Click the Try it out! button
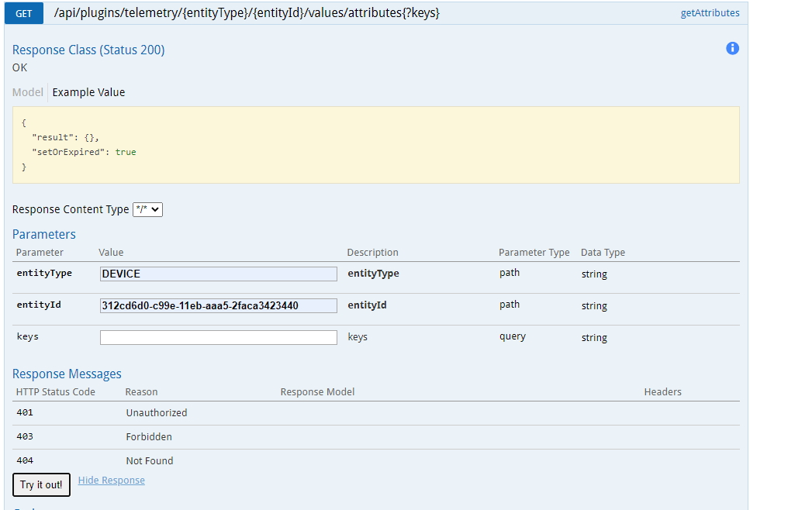The height and width of the screenshot is (510, 812). point(41,484)
